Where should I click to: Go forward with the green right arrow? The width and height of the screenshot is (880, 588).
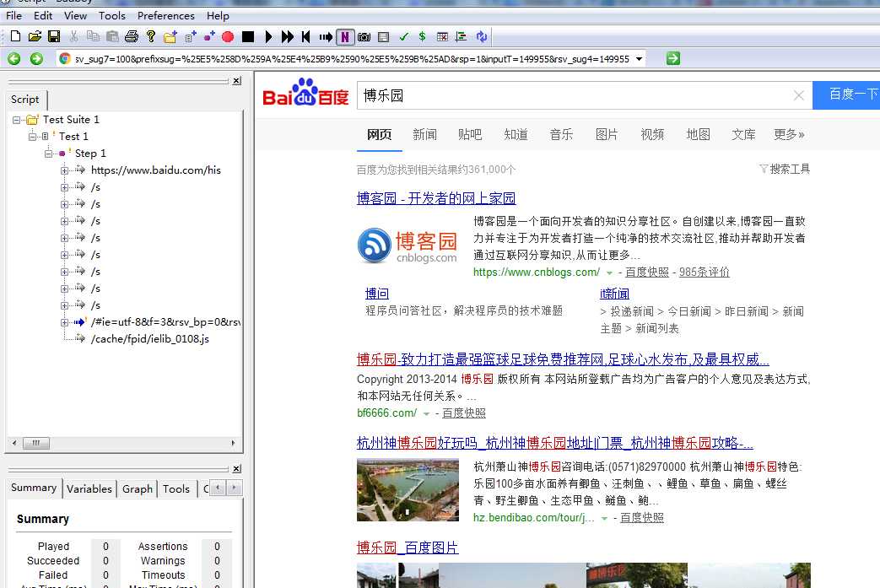click(36, 58)
